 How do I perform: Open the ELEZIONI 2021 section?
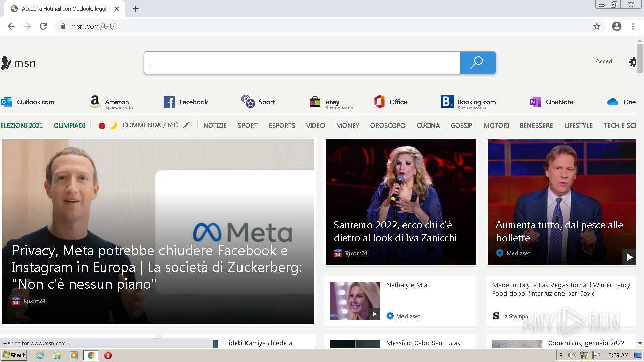pyautogui.click(x=22, y=125)
